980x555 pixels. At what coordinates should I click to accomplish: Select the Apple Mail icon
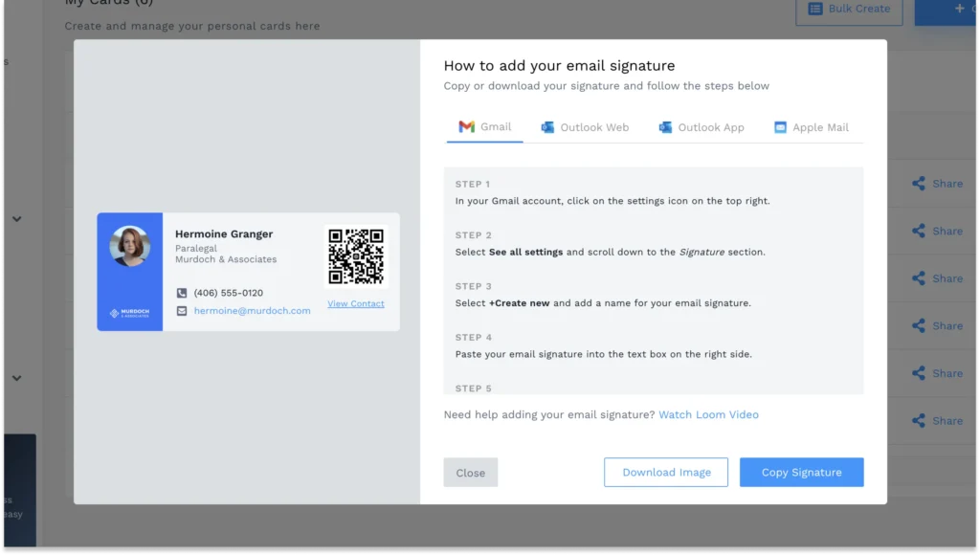coord(779,125)
